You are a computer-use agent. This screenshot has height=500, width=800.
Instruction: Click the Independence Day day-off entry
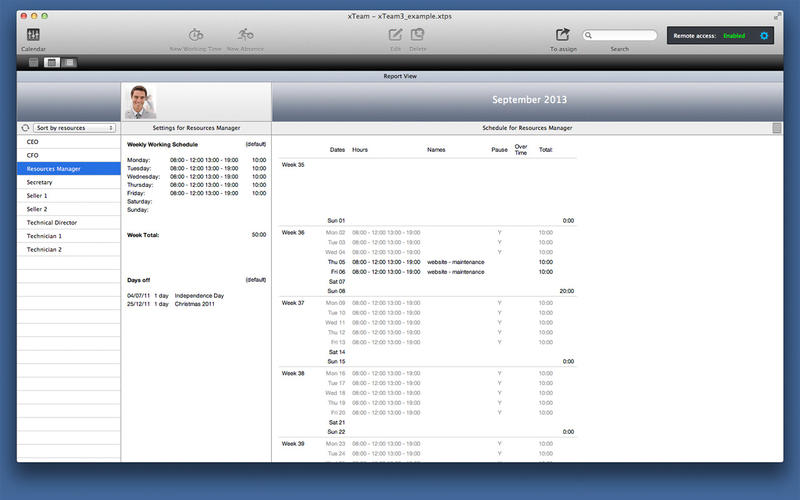[176, 296]
